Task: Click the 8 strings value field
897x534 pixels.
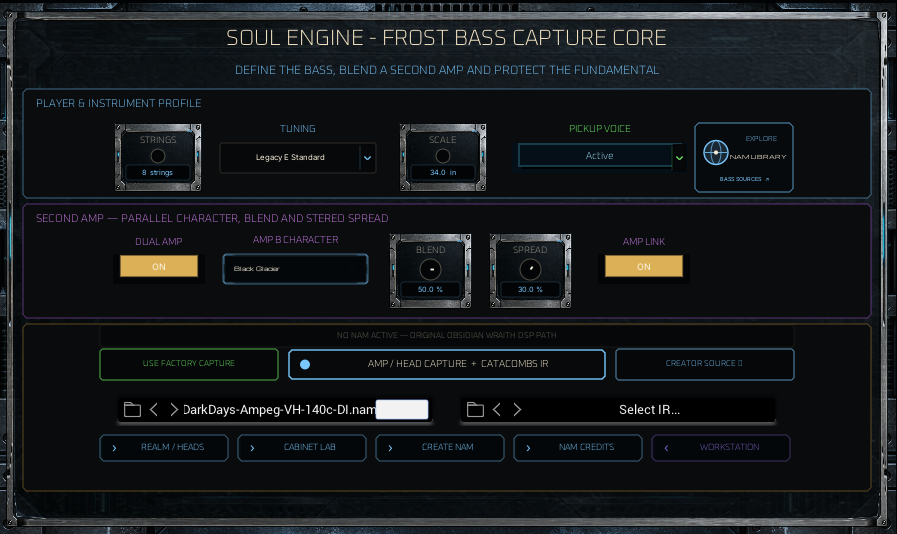Action: coord(157,172)
